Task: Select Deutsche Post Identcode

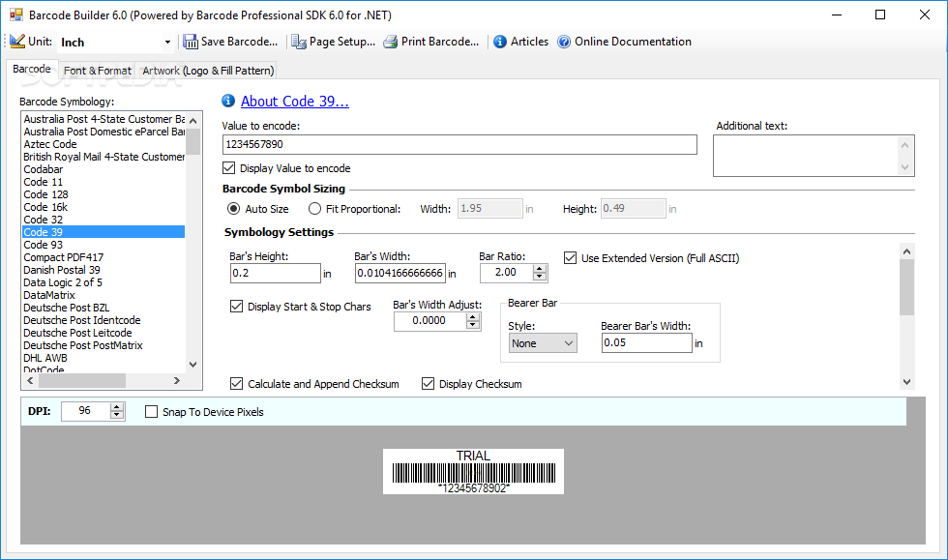Action: pos(81,320)
